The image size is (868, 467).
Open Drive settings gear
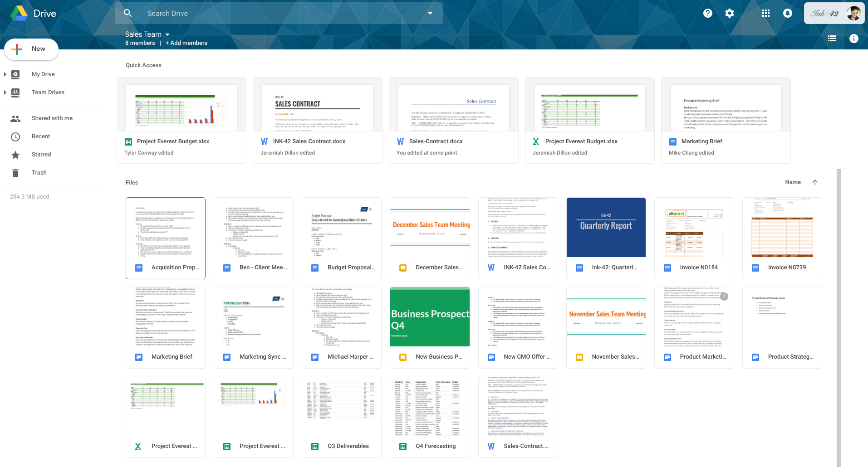point(729,13)
